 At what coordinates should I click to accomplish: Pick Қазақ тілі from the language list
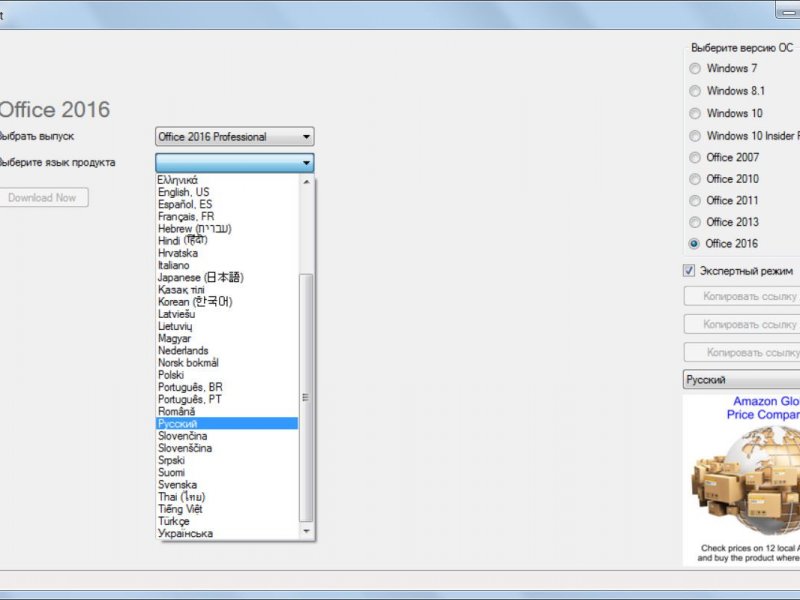pos(227,290)
